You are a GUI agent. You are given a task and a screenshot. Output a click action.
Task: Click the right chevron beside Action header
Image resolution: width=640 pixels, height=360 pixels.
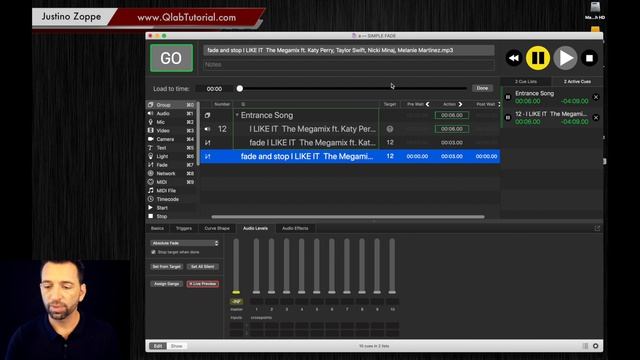(460, 104)
